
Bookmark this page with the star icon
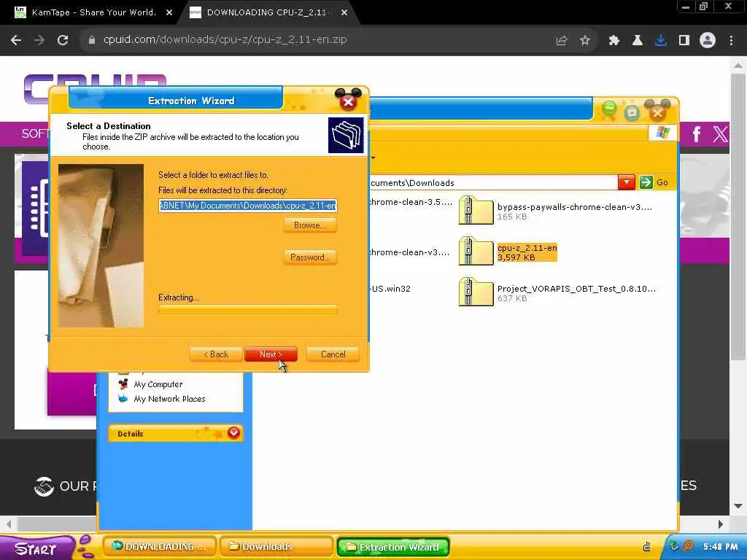tap(584, 41)
